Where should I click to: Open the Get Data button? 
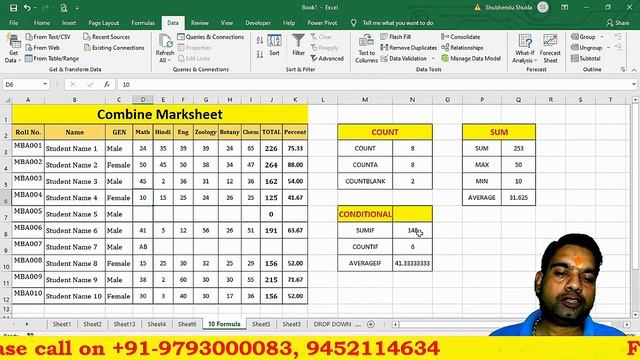tap(12, 49)
